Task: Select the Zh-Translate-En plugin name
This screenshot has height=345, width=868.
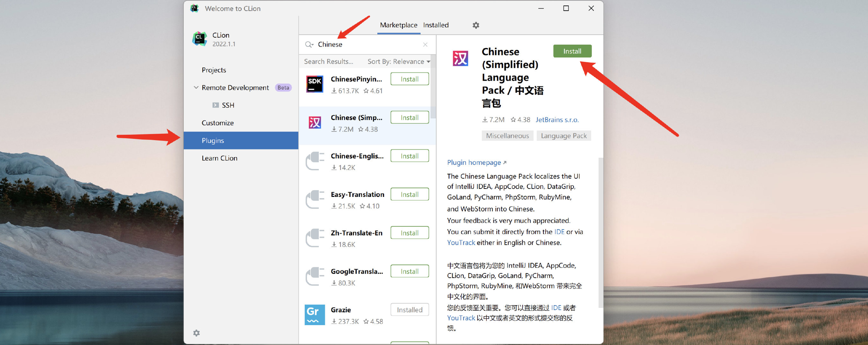Action: pos(356,233)
